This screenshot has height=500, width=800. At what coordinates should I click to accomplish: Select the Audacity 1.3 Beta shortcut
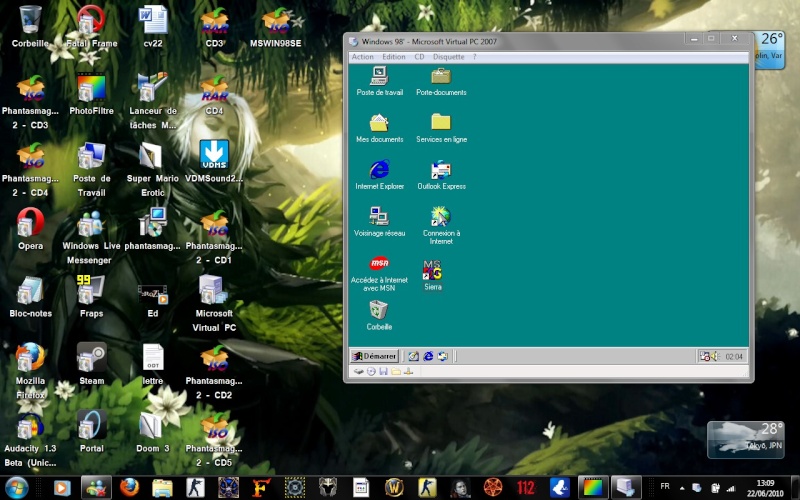[30, 439]
